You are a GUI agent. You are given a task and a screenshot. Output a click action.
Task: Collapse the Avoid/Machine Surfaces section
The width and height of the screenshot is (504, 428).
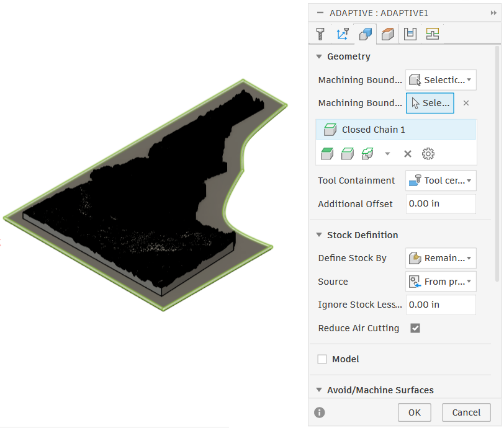click(x=319, y=390)
